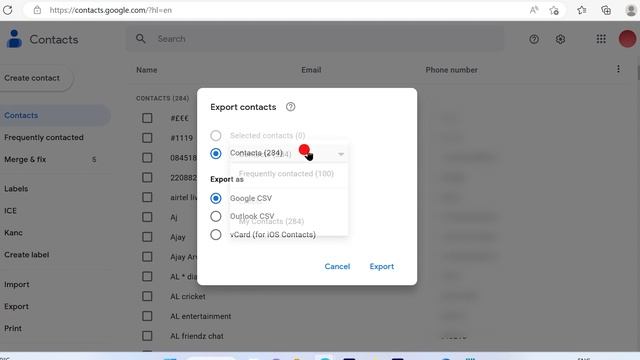The width and height of the screenshot is (640, 360).
Task: Pick Frequently contacted (100) from dropdown
Action: (x=286, y=174)
